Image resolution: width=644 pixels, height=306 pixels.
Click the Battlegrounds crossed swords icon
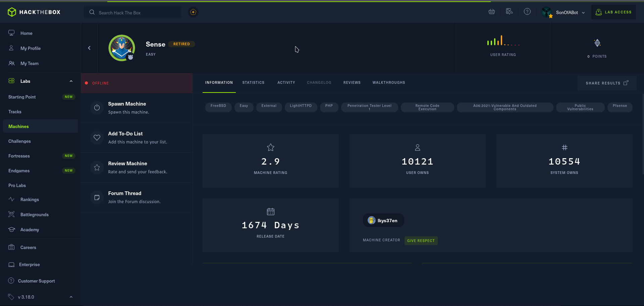pyautogui.click(x=11, y=214)
